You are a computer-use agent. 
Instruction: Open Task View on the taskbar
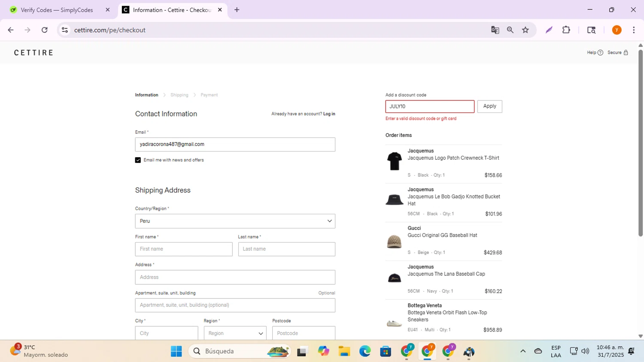click(303, 351)
